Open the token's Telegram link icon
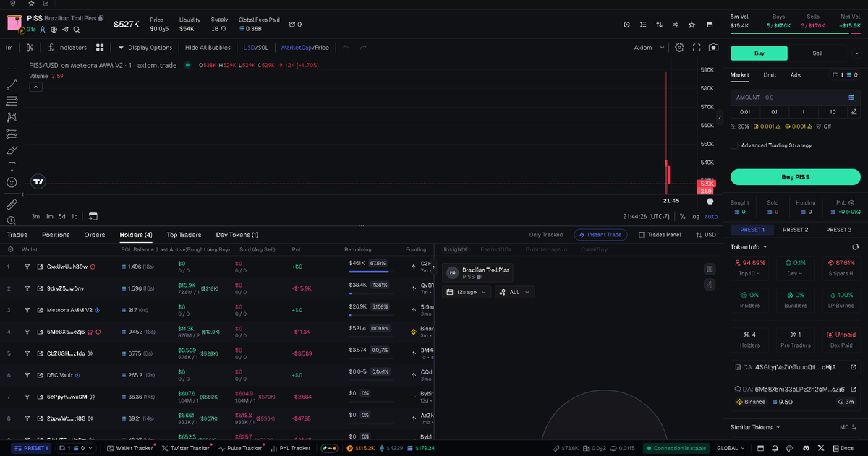Viewport: 868px width, 456px height. coord(66,30)
